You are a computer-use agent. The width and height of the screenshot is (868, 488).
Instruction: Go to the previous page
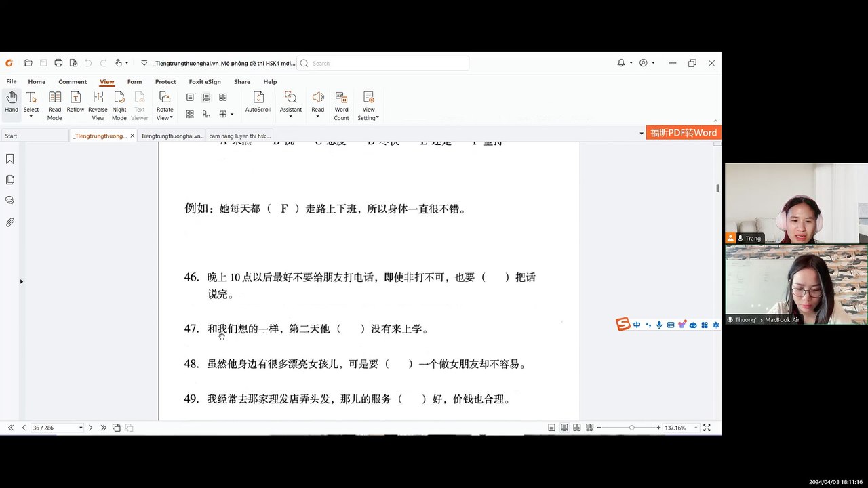click(24, 428)
